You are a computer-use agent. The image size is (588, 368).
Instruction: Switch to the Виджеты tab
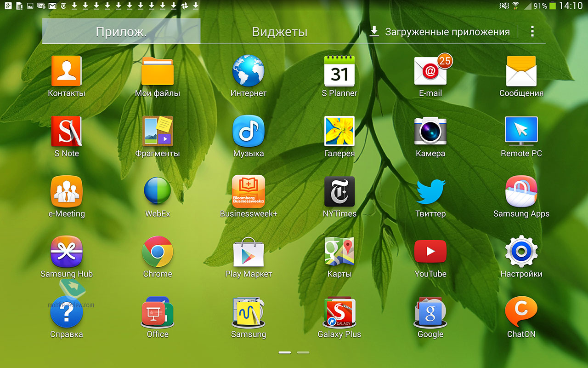280,31
